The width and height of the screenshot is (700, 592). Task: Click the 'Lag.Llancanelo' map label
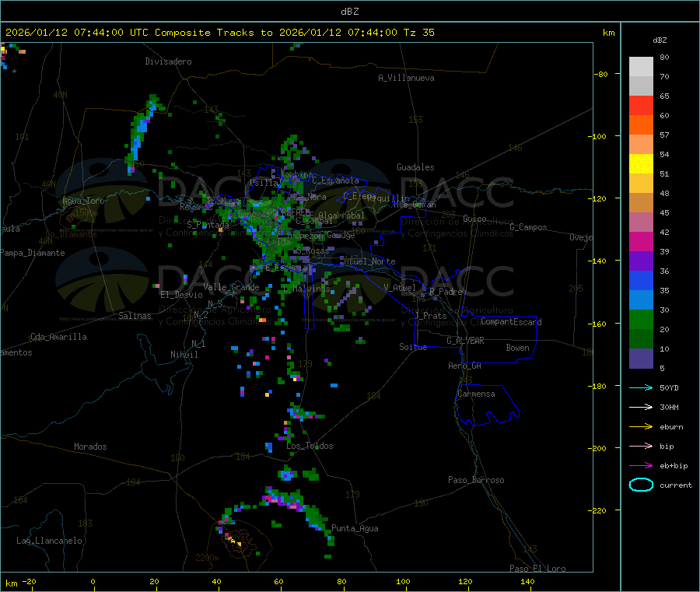click(49, 541)
